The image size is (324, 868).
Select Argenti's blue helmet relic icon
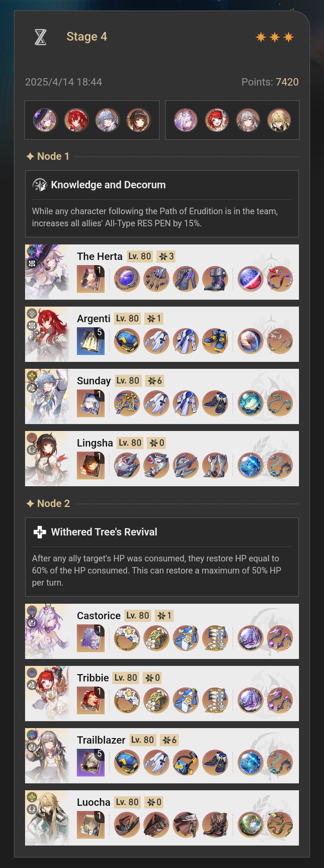point(127,341)
